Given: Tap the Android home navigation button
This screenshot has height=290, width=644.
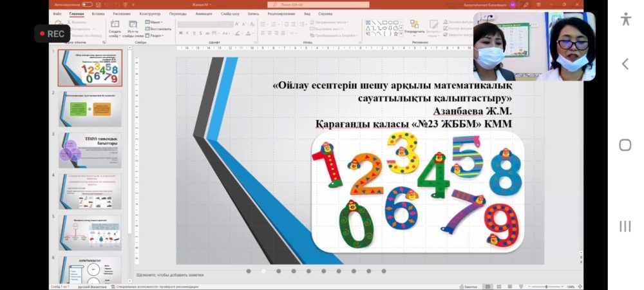Looking at the screenshot, I should [x=625, y=145].
